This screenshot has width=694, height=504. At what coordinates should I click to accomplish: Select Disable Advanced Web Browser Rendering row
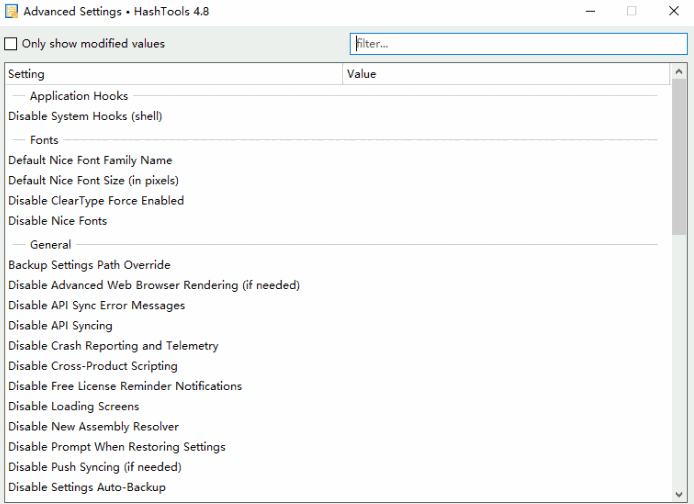[154, 285]
